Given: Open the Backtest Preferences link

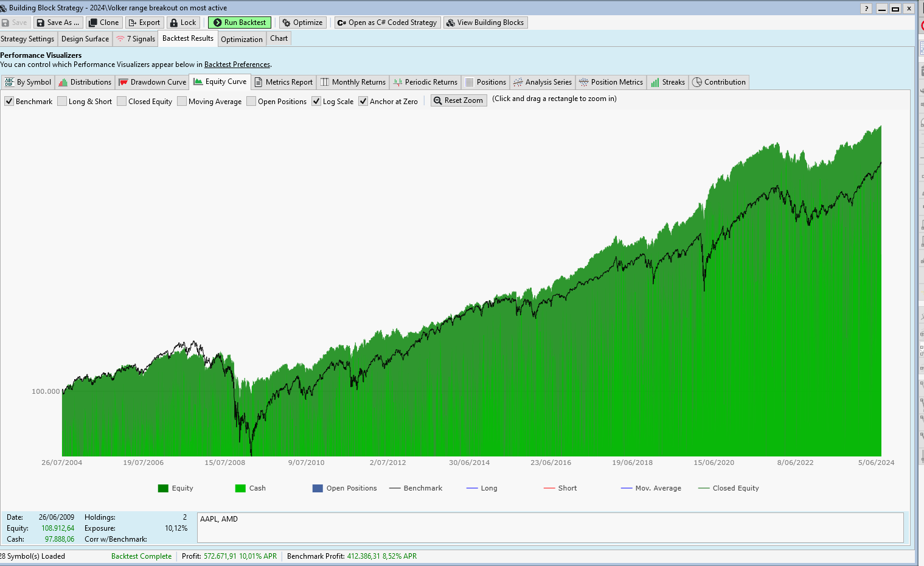Looking at the screenshot, I should click(237, 65).
